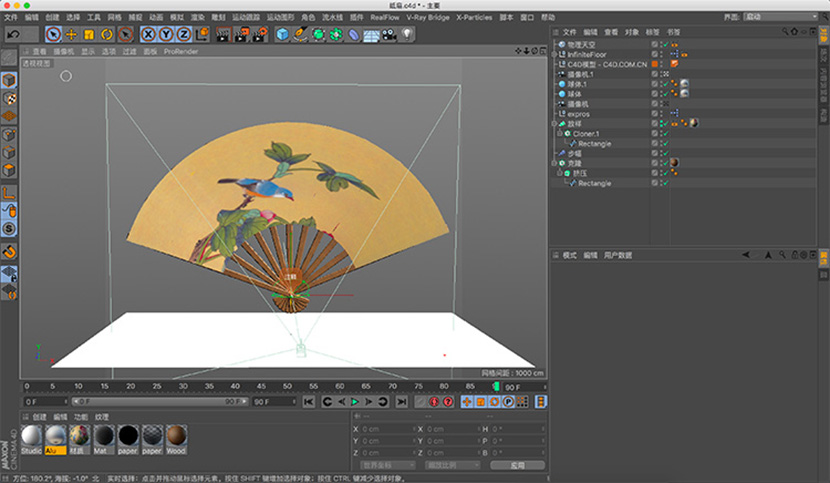Toggle enable check for Cloner.1

(666, 133)
